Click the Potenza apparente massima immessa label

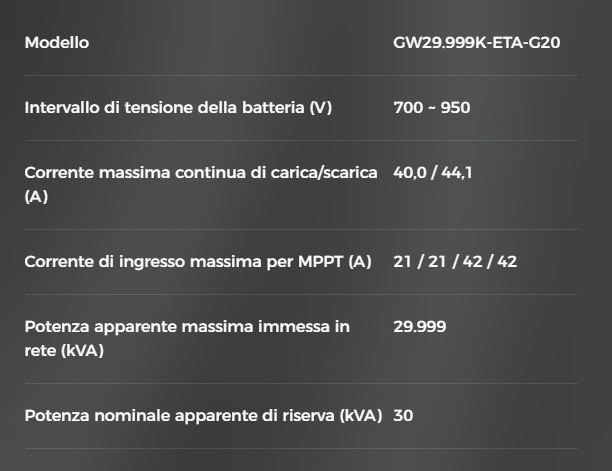coord(187,327)
